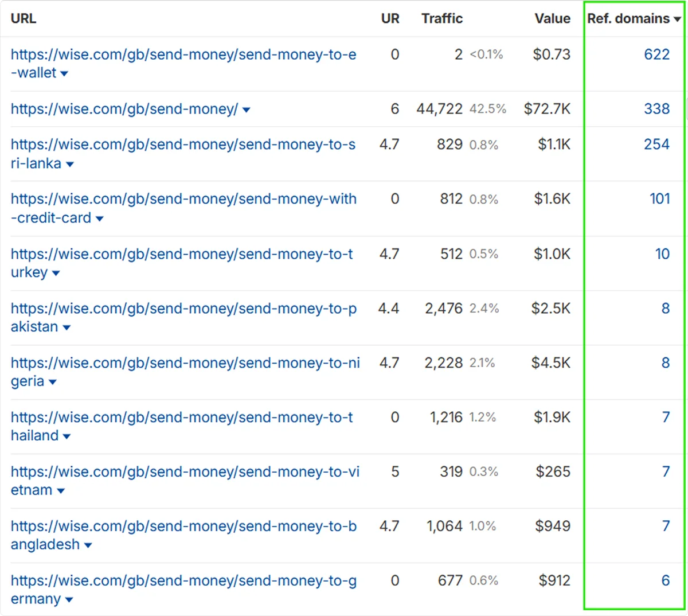Expand the bangladesh URL dropdown caret
The height and width of the screenshot is (616, 688).
coord(88,545)
